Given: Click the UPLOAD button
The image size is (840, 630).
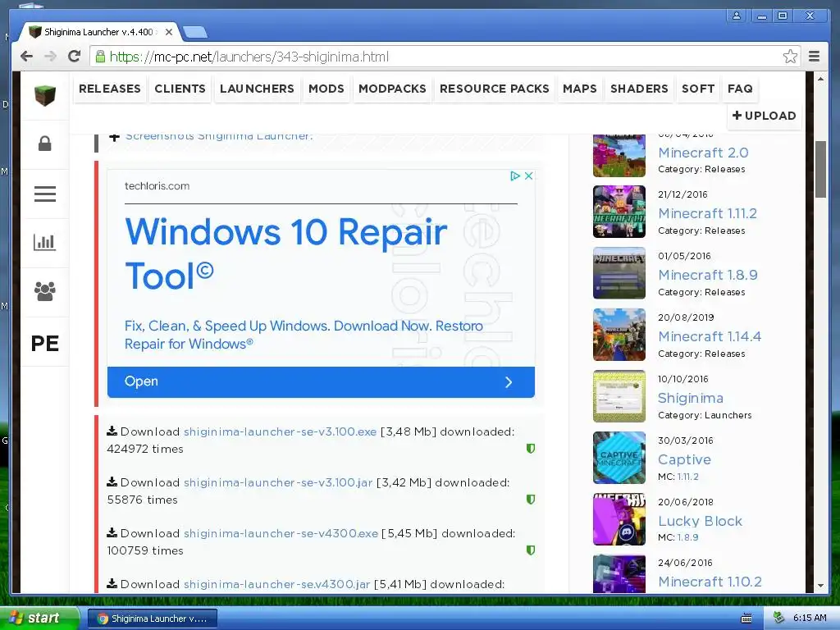Looking at the screenshot, I should tap(764, 116).
